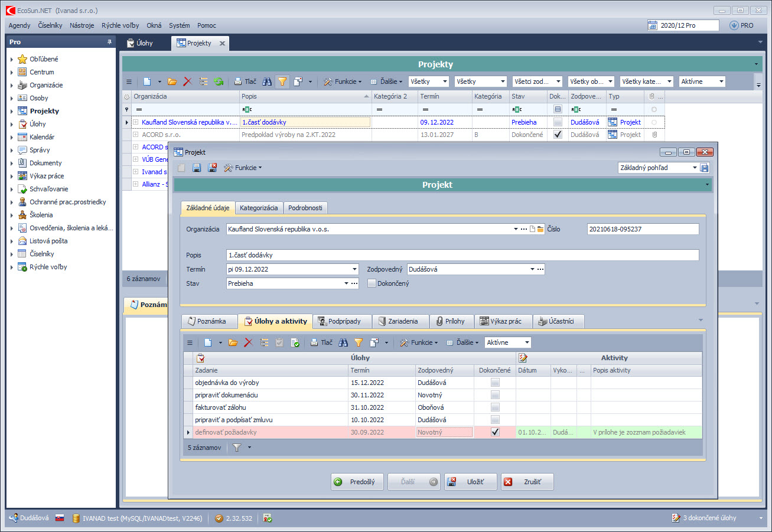The height and width of the screenshot is (532, 772).
Task: Open the Základný pohľad view dropdown
Action: (x=695, y=168)
